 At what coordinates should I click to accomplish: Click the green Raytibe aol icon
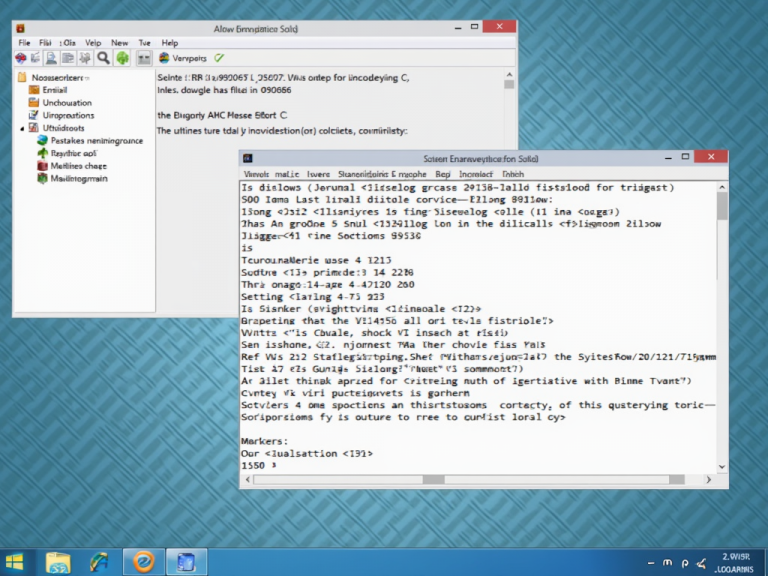[x=43, y=153]
